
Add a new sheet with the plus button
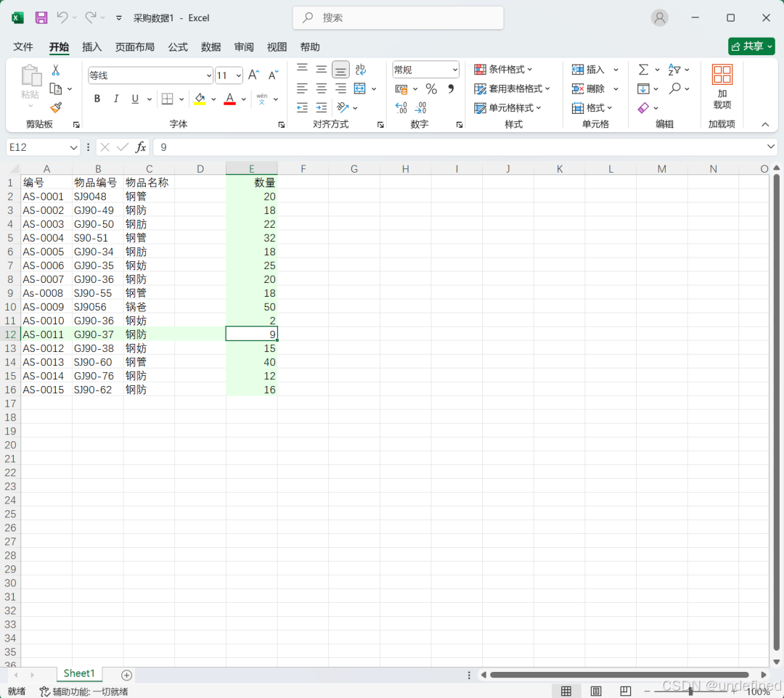[x=125, y=675]
